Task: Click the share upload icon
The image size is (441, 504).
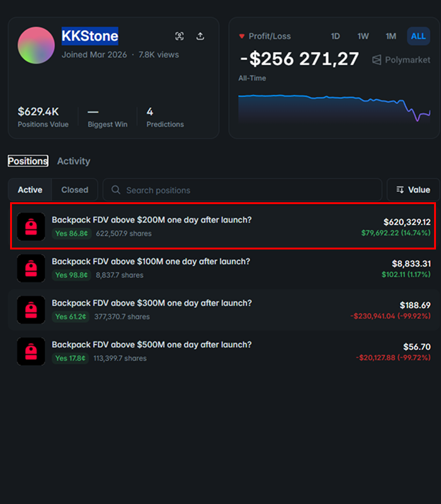Action: click(200, 36)
